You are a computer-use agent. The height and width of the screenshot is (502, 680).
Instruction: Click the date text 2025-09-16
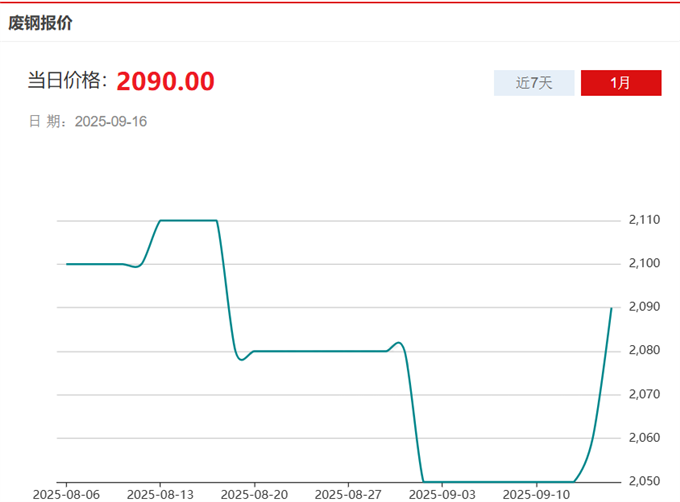[111, 122]
